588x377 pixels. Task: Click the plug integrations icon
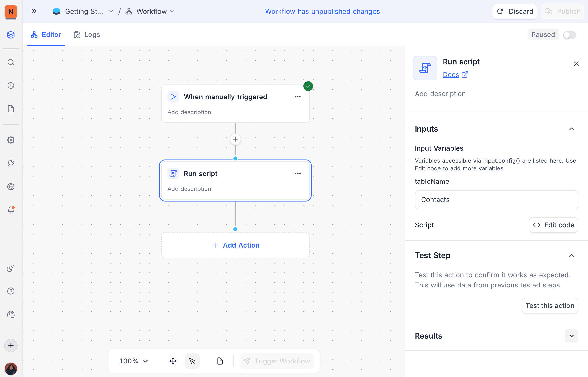(x=11, y=163)
